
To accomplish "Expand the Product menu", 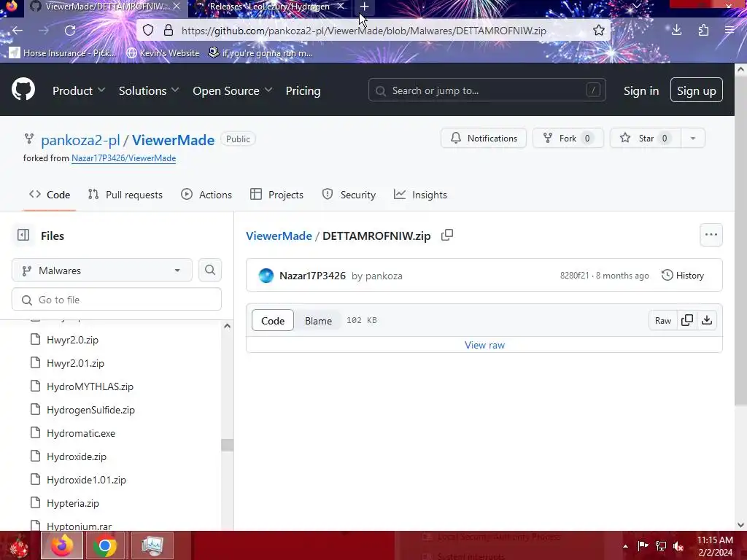I will coord(79,90).
